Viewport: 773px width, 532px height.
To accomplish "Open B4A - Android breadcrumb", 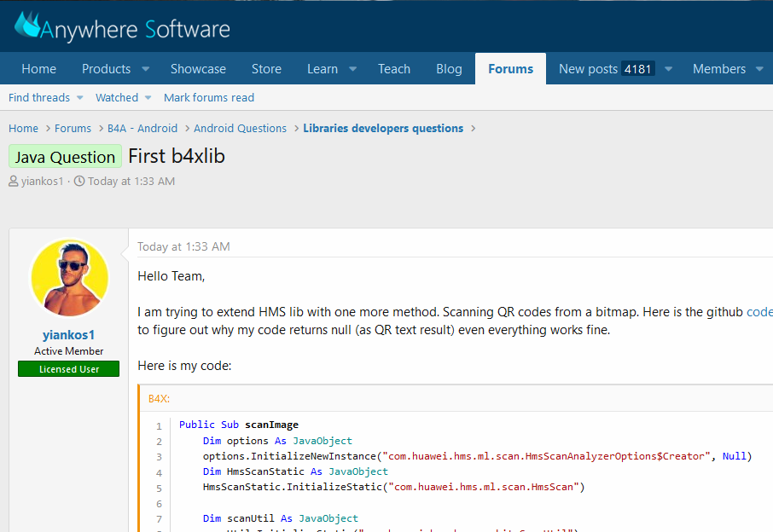I will coord(142,129).
